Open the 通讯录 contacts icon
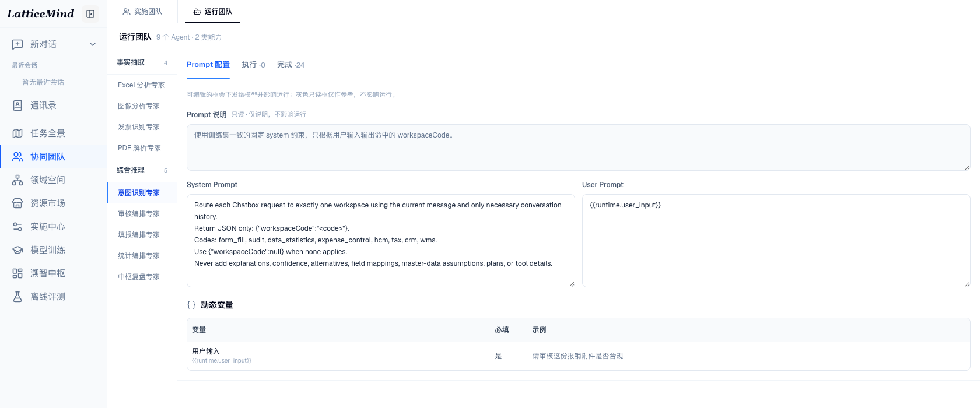This screenshot has width=980, height=408. coord(17,105)
